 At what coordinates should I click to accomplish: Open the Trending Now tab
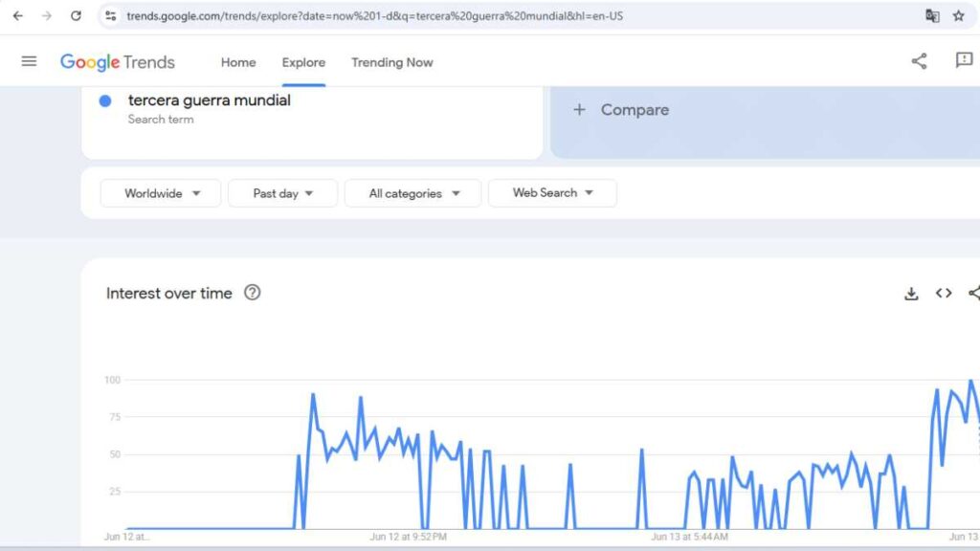pos(391,62)
